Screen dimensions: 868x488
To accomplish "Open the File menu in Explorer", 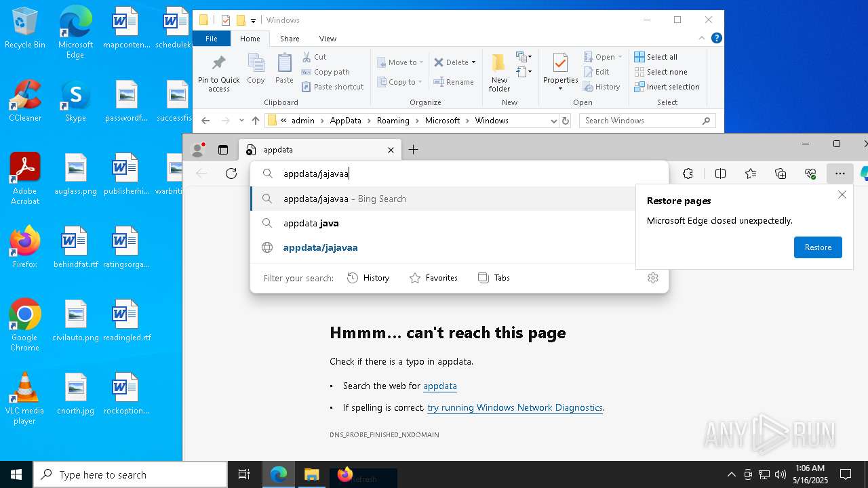I will click(212, 39).
